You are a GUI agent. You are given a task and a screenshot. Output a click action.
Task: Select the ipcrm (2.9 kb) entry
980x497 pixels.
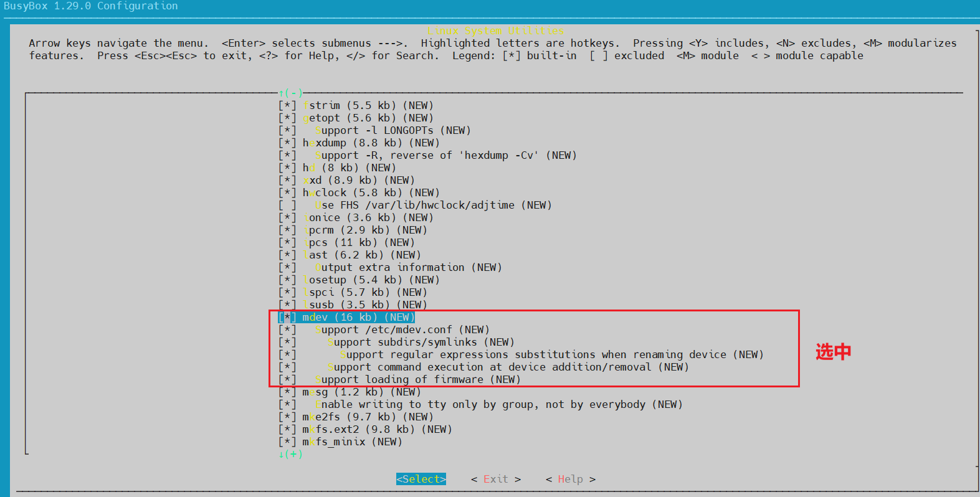click(x=365, y=230)
